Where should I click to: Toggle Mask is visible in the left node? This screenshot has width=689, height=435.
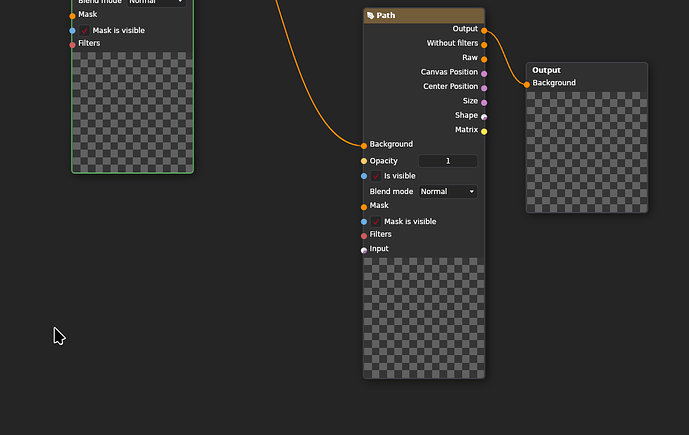(x=85, y=31)
